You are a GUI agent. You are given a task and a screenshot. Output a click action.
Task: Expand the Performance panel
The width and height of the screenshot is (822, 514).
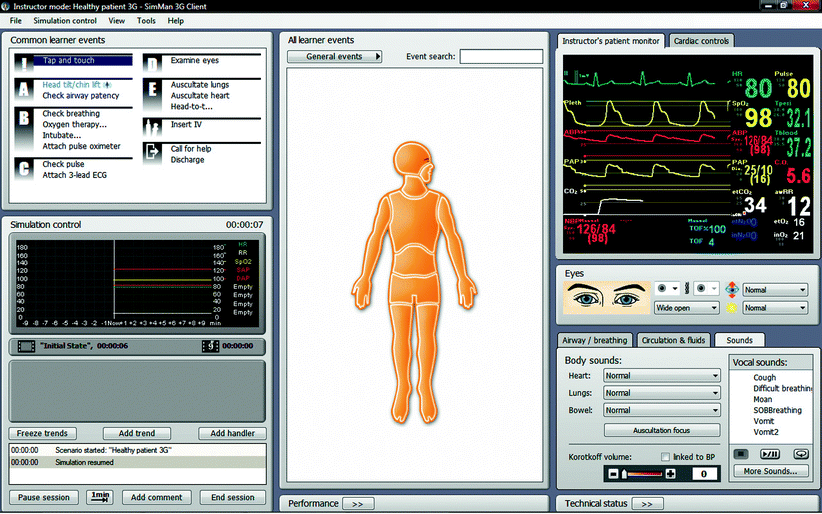point(357,504)
